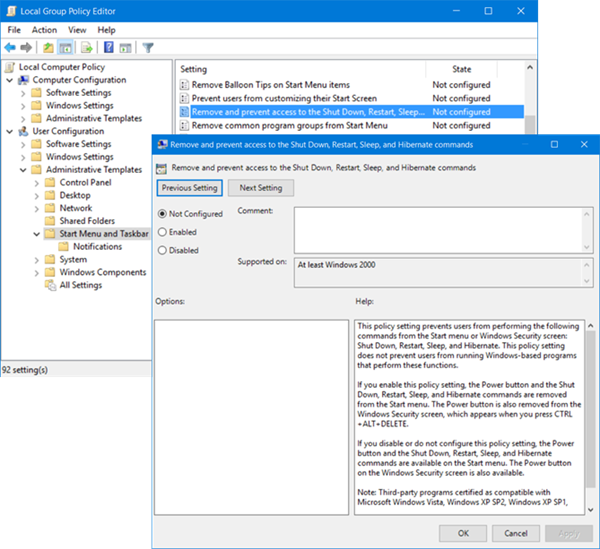Viewport: 600px width, 549px height.
Task: Select highlighted Remove and prevent access row
Action: tap(351, 112)
